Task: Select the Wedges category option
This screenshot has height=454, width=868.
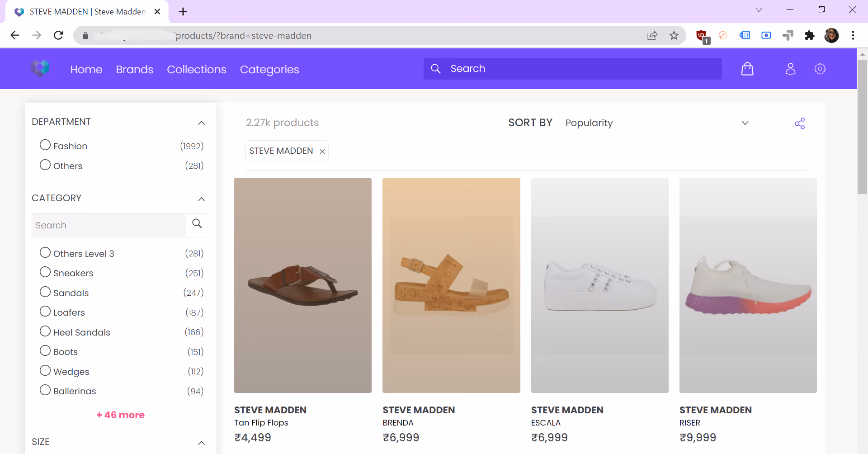Action: tap(45, 370)
